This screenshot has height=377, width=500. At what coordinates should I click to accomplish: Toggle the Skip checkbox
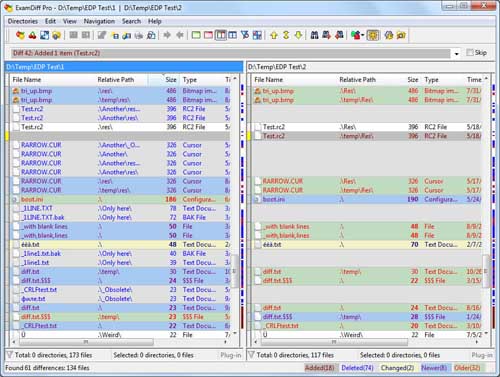470,53
